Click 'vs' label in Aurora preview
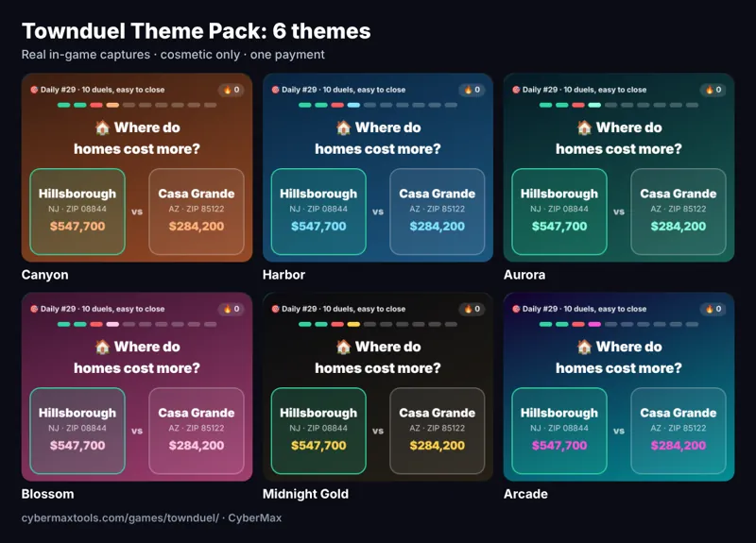Viewport: 756px width, 543px height. pos(619,212)
